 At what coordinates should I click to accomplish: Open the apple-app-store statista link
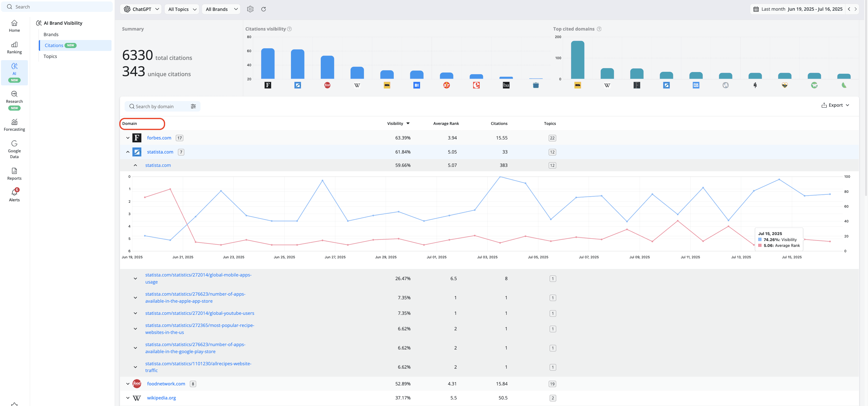(x=195, y=298)
